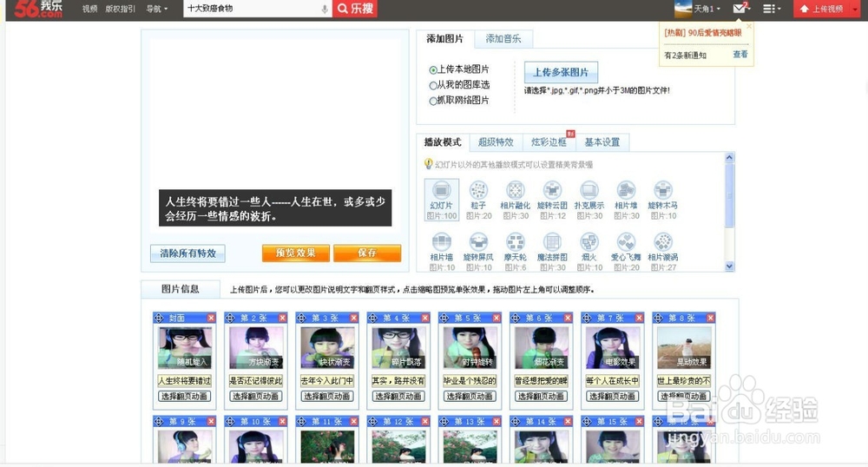Image resolution: width=868 pixels, height=467 pixels.
Task: Click the play mode panel scrollbar thumb
Action: tap(729, 194)
